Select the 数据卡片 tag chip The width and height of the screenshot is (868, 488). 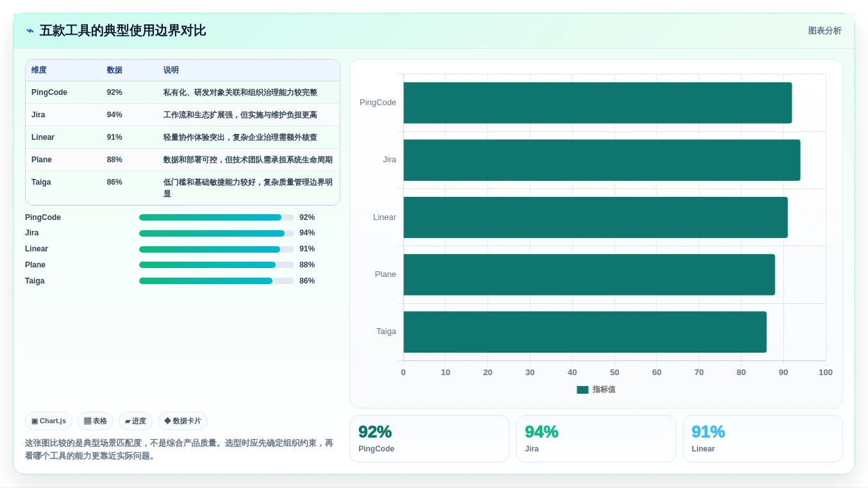(x=183, y=421)
